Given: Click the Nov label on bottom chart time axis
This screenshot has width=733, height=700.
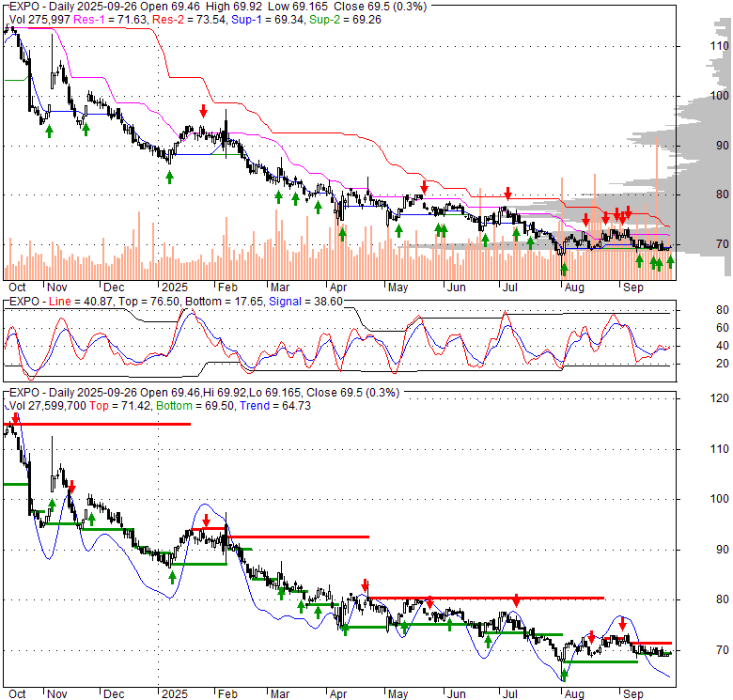Looking at the screenshot, I should (57, 694).
